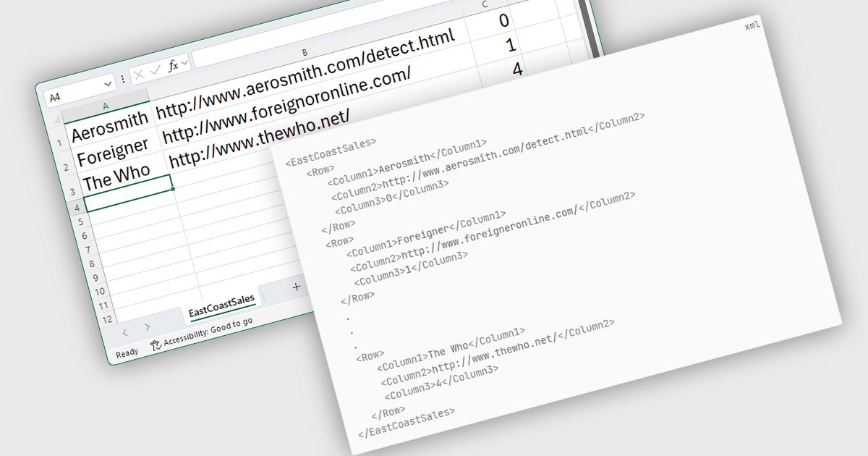The image size is (868, 456).
Task: Click the opening <EastCoastSales> tag line
Action: point(331,153)
